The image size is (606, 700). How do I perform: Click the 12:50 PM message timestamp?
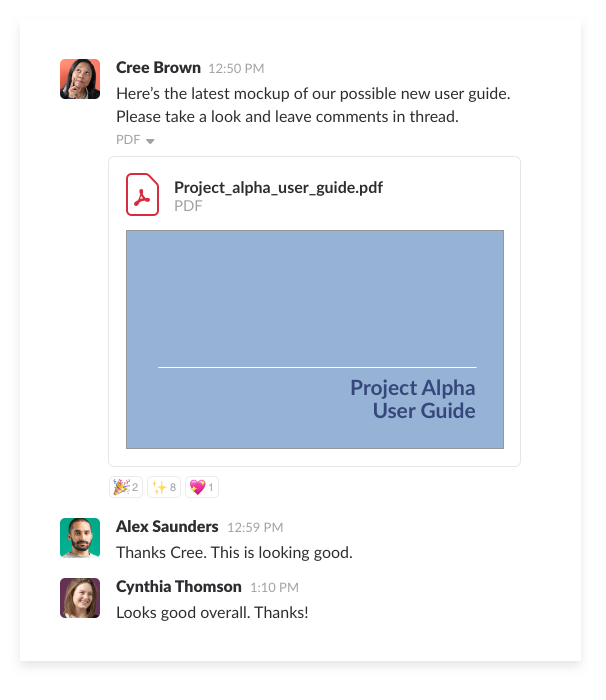[x=236, y=68]
